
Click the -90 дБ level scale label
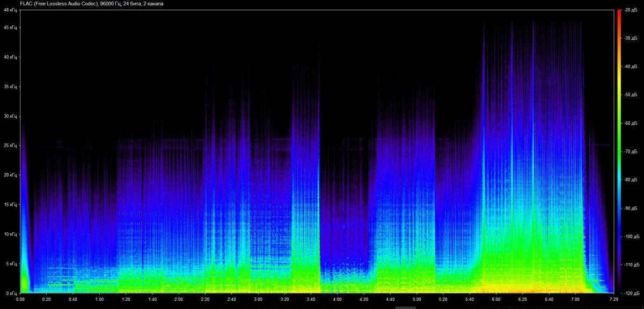pyautogui.click(x=631, y=208)
